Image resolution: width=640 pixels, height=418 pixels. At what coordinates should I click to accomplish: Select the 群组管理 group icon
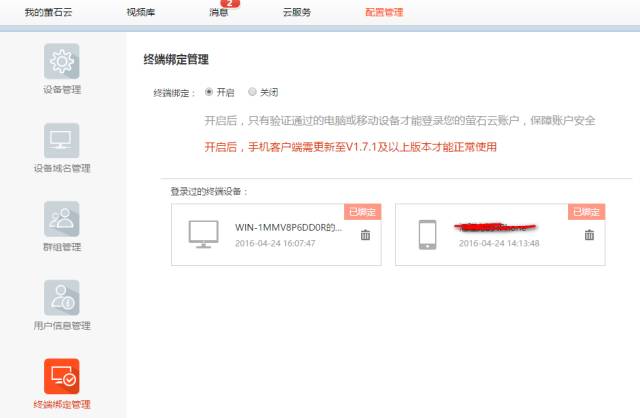click(x=62, y=218)
